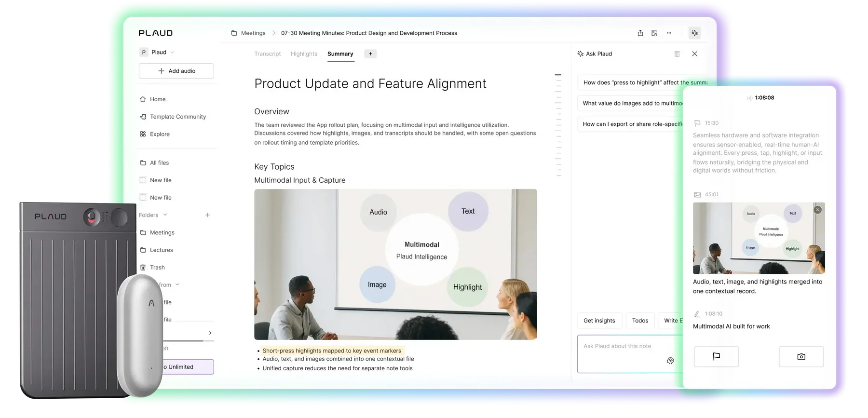Image resolution: width=868 pixels, height=418 pixels.
Task: Open the three-dots more options menu
Action: point(669,33)
